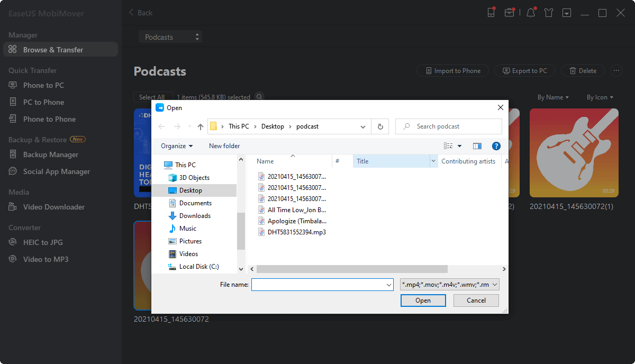The image size is (635, 364).
Task: Click the File name input field
Action: pyautogui.click(x=319, y=285)
